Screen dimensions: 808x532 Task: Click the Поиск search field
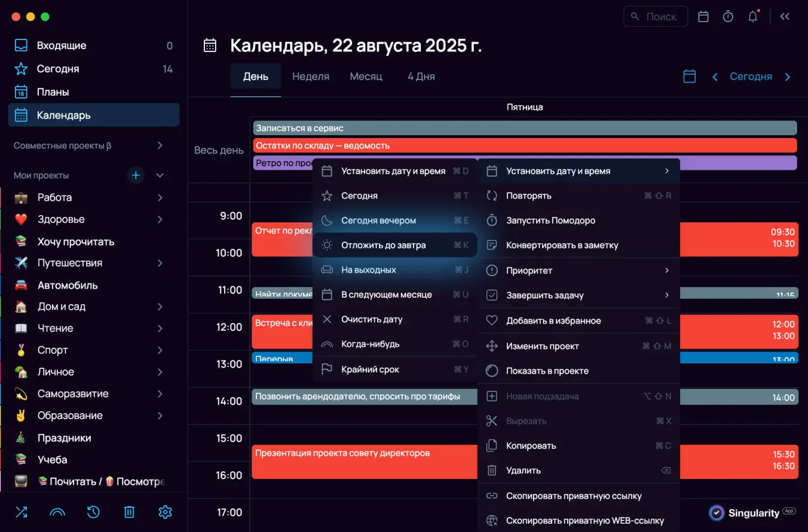656,16
